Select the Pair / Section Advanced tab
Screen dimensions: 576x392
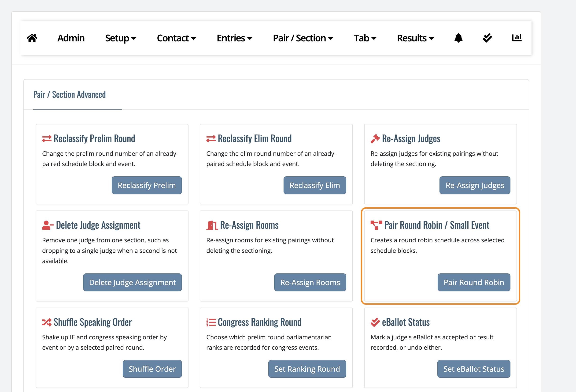(69, 94)
